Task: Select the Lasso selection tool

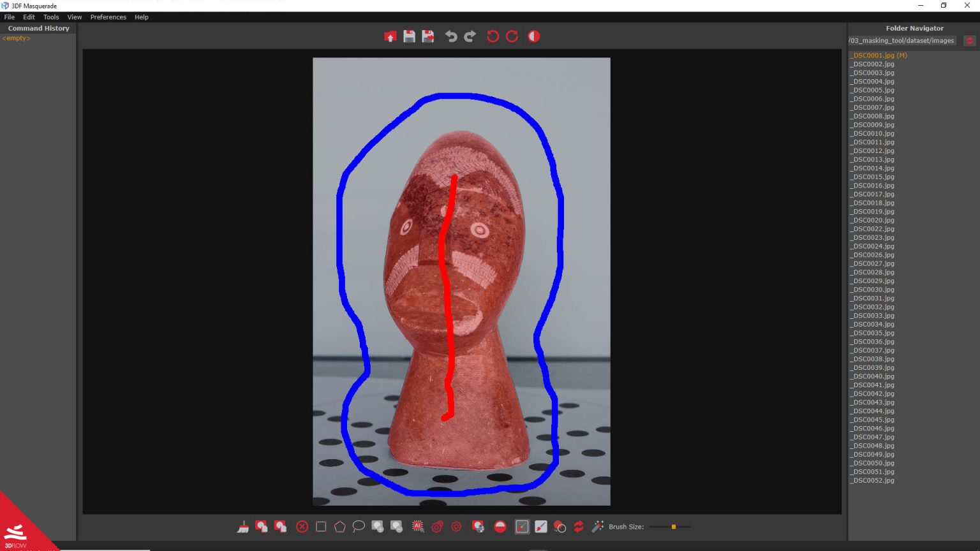Action: (359, 527)
